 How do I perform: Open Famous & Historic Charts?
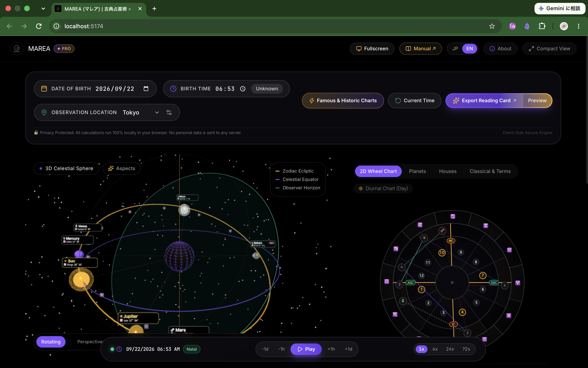pyautogui.click(x=343, y=101)
